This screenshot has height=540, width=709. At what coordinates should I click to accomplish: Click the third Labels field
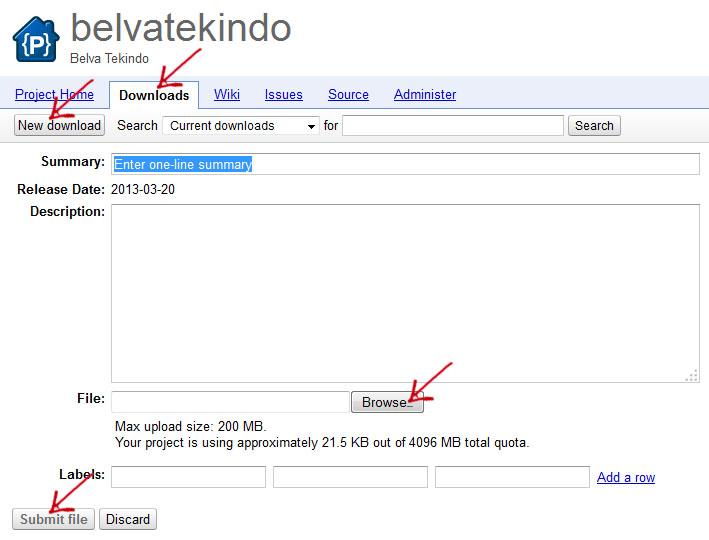(x=512, y=477)
